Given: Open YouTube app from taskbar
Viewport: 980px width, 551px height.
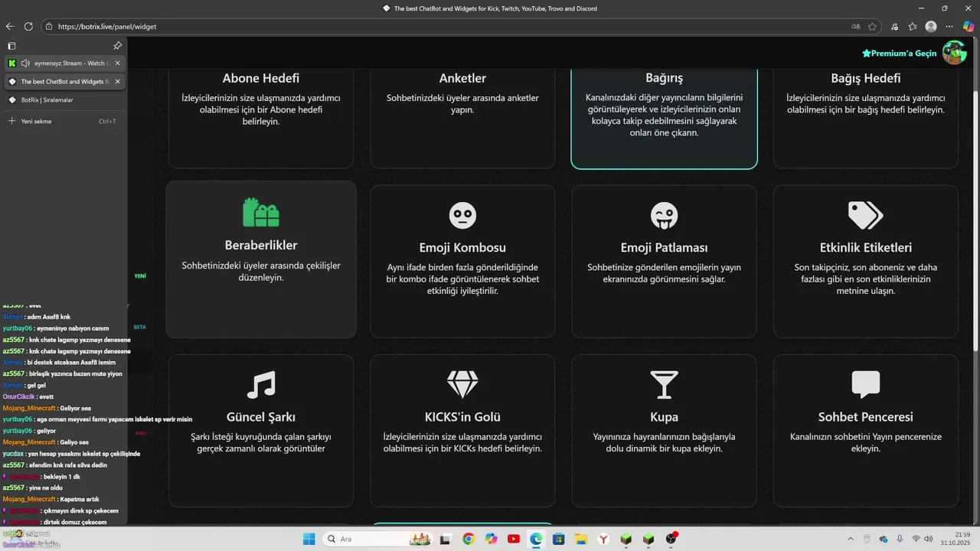Looking at the screenshot, I should point(514,539).
